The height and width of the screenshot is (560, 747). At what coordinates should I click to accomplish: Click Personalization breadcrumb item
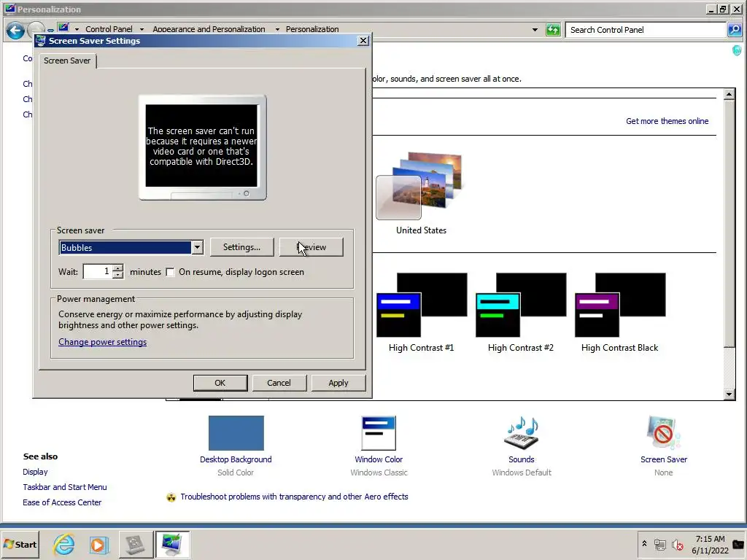tap(312, 29)
